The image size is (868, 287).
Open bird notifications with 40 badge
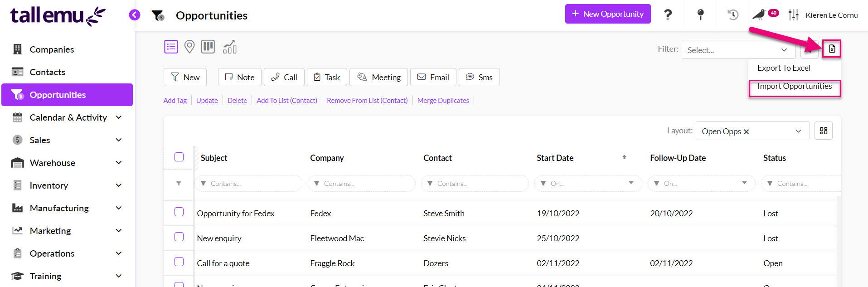[765, 14]
